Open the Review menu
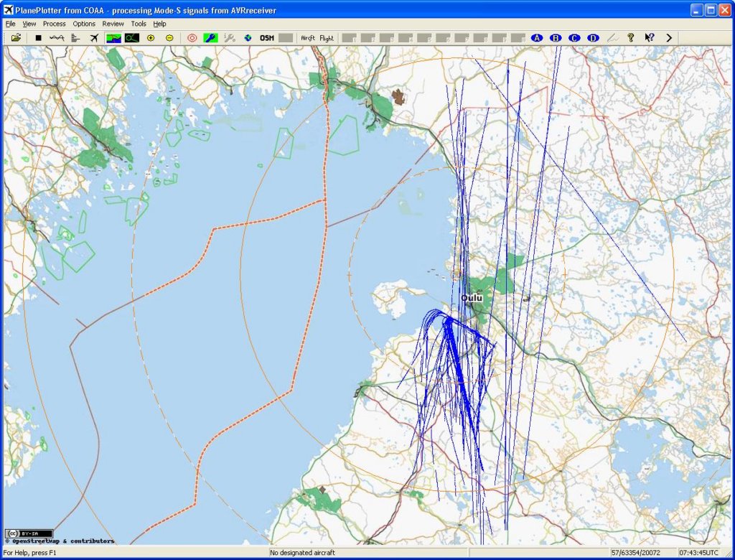 (113, 24)
